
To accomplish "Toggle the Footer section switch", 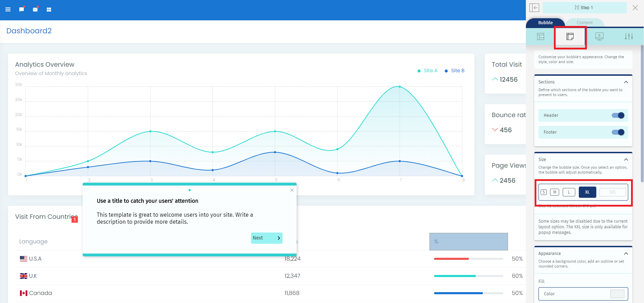I will click(618, 132).
